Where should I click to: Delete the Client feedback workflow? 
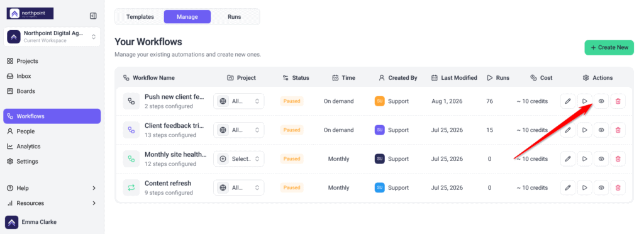[x=618, y=130]
